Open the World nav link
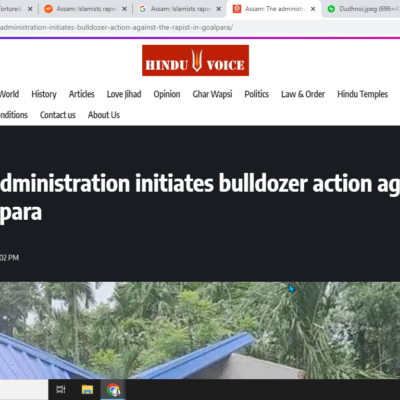The width and height of the screenshot is (400, 400). (9, 94)
